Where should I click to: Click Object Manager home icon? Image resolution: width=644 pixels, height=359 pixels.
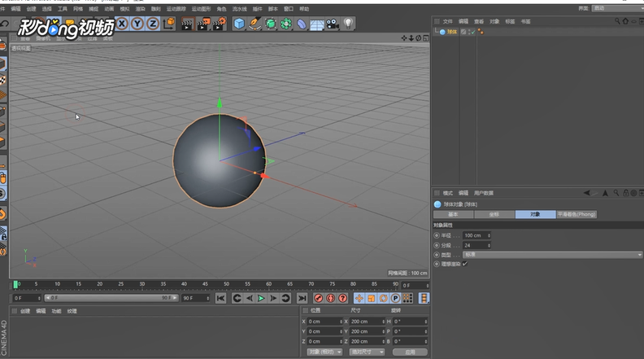pyautogui.click(x=625, y=21)
